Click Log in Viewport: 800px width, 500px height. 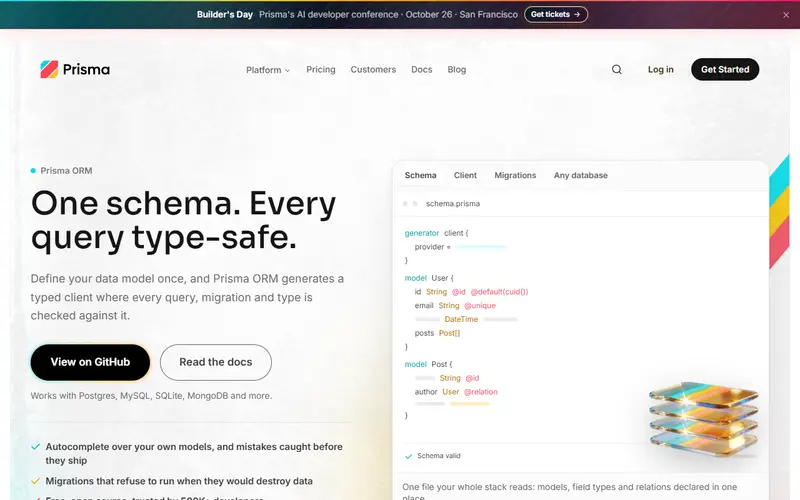661,69
